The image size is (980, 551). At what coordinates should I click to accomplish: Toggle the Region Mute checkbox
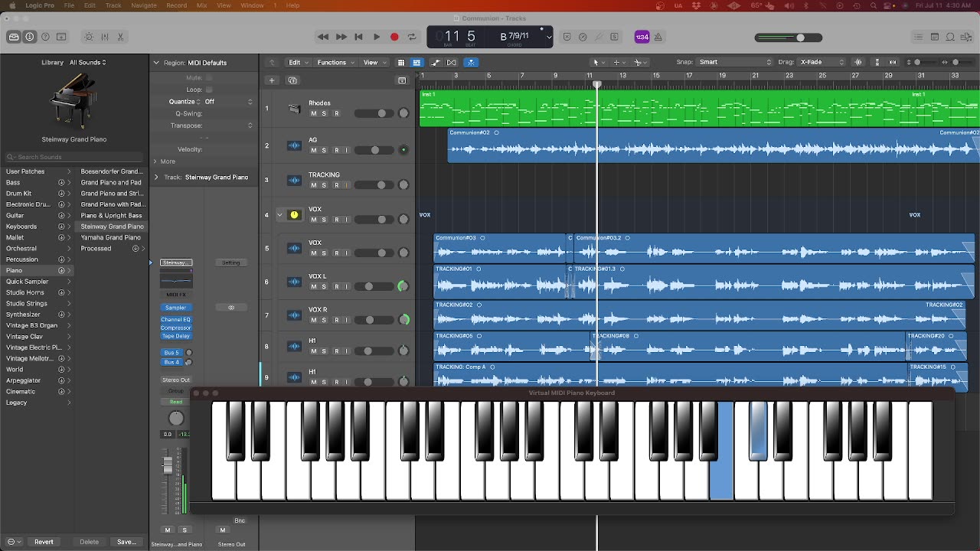click(209, 77)
